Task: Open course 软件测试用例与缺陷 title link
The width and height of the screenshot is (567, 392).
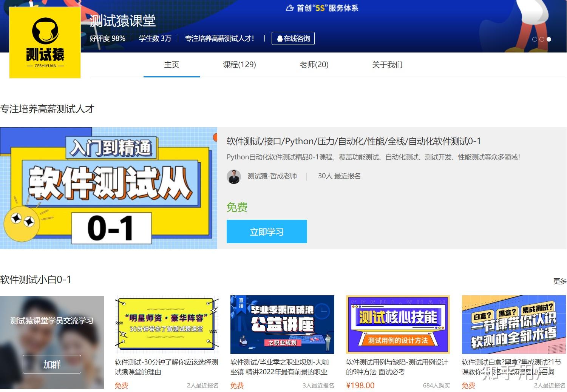Action: point(397,367)
